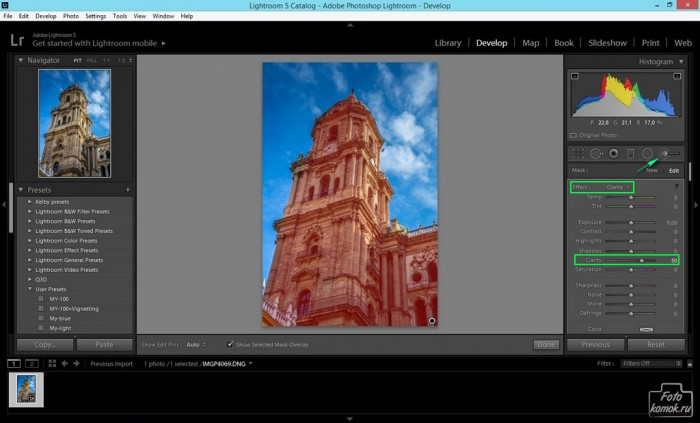The height and width of the screenshot is (423, 700).
Task: Hide filmstrip with bottom arrow
Action: point(350,419)
